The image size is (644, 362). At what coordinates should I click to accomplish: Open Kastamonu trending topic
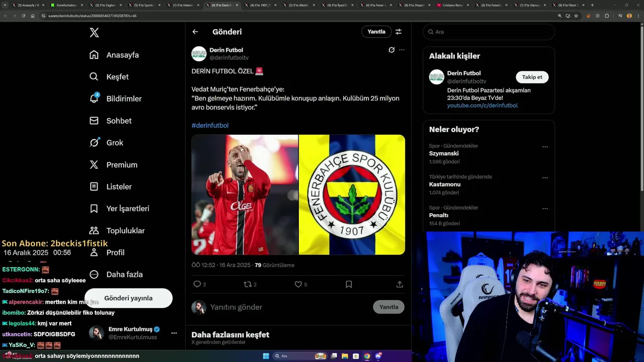click(x=445, y=185)
